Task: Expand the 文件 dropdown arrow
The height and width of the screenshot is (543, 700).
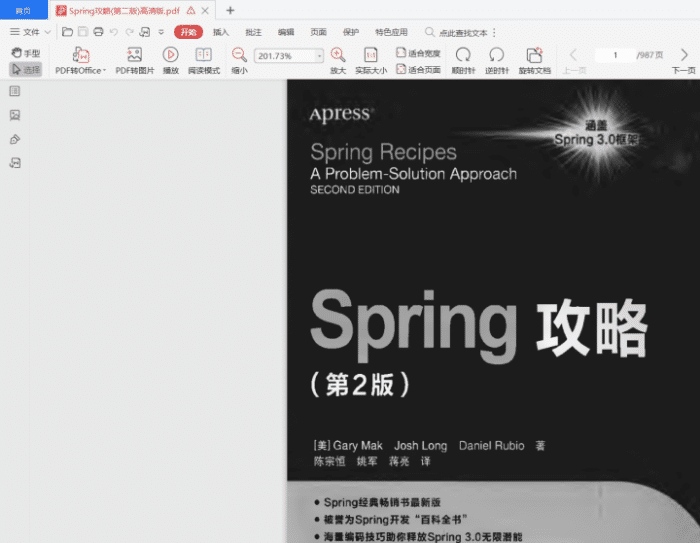Action: tap(48, 32)
